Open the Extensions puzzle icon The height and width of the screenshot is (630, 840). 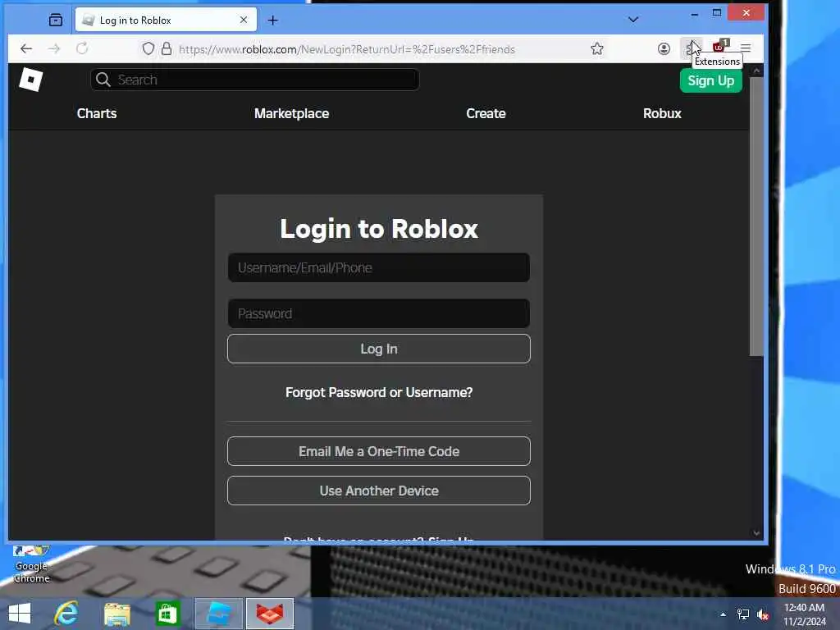(x=691, y=48)
